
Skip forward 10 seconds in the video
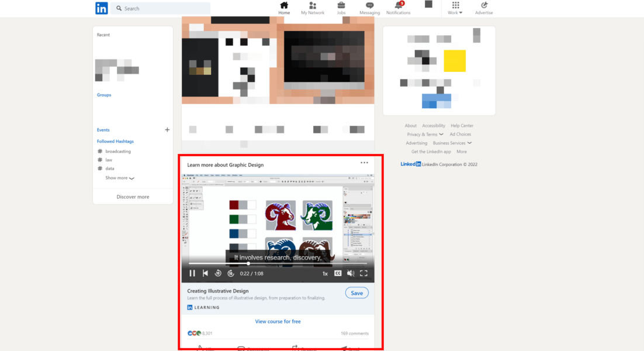(x=231, y=273)
